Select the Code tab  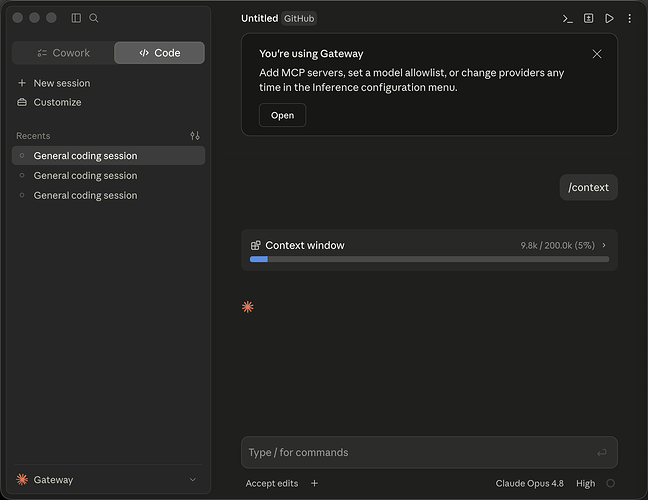coord(160,53)
